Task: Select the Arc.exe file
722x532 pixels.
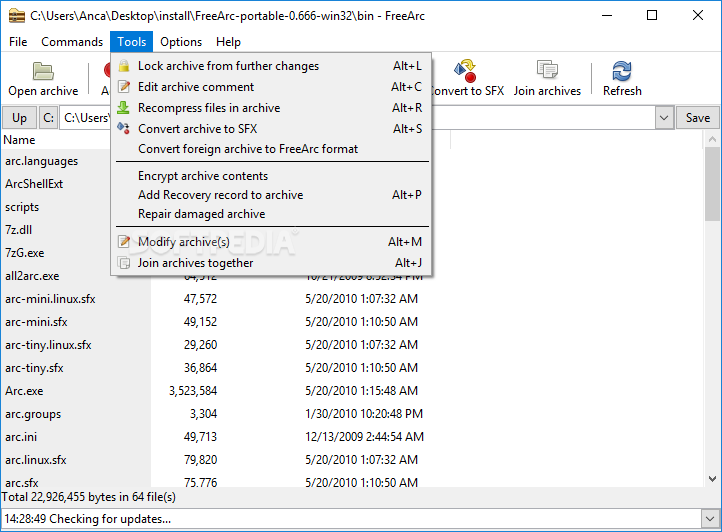Action: coord(24,391)
